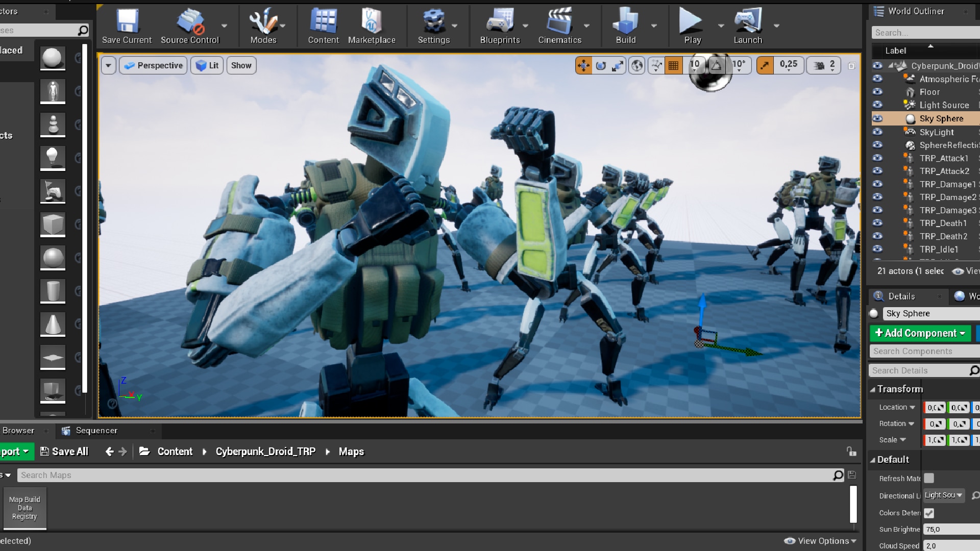Switch to the Sequencer tab
980x551 pixels.
[x=96, y=431]
